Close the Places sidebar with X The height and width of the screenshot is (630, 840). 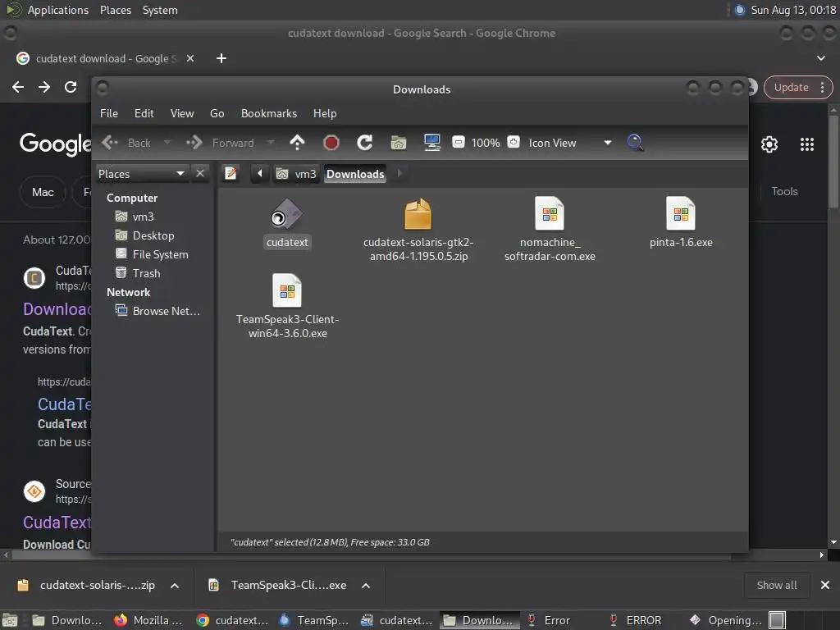(200, 174)
